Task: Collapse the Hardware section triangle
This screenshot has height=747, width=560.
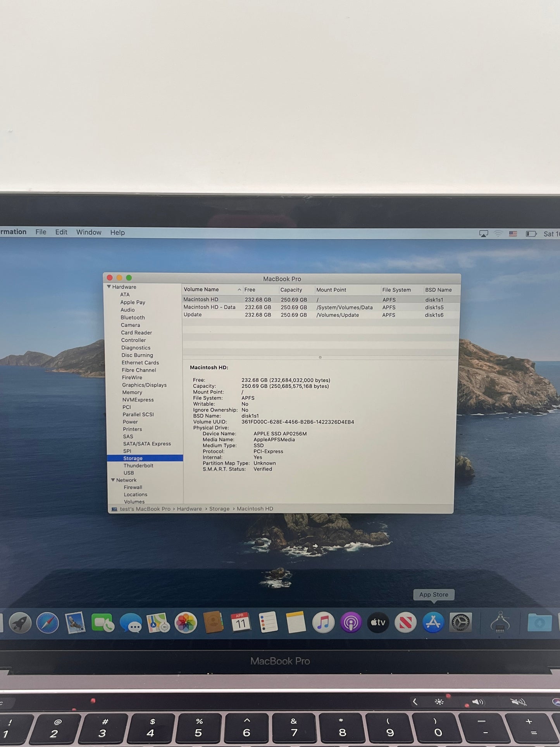Action: coord(109,286)
